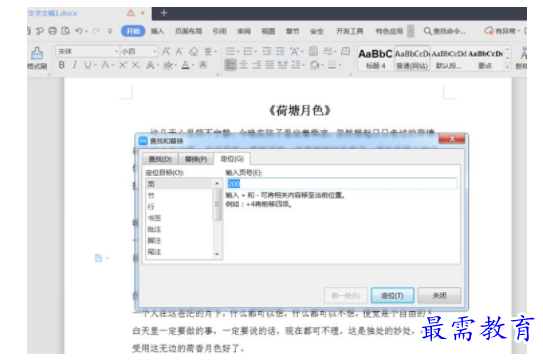The height and width of the screenshot is (360, 543).
Task: Open the borders dropdown arrow
Action: 340,65
